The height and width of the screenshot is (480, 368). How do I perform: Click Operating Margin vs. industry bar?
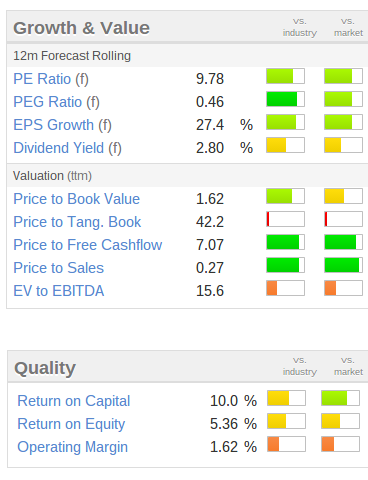click(286, 444)
